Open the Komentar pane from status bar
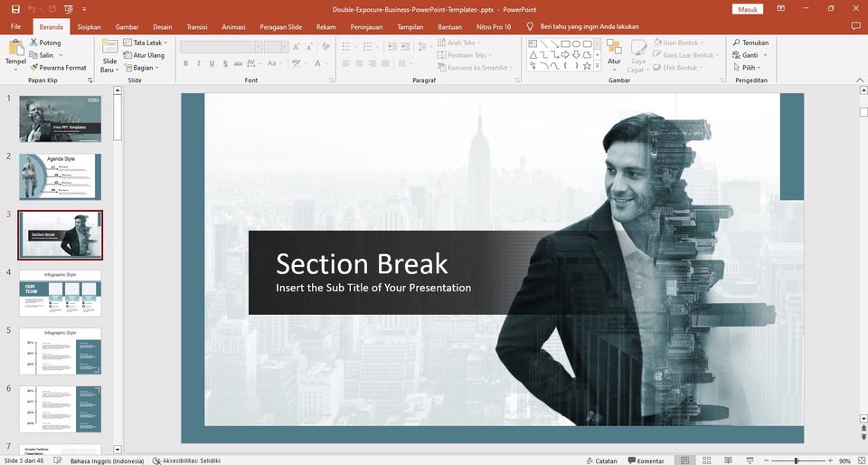 pos(646,460)
